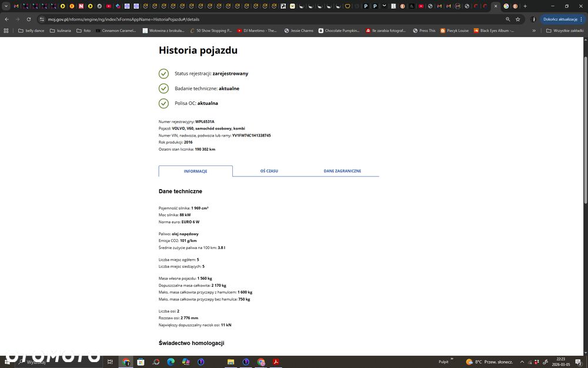Open the browser zoom magnifier icon
The height and width of the screenshot is (368, 588).
tap(508, 19)
